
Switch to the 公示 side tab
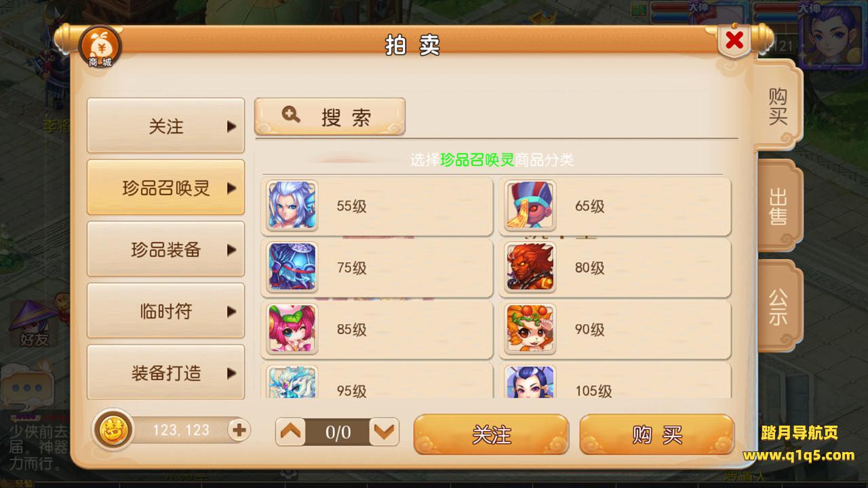click(x=778, y=307)
